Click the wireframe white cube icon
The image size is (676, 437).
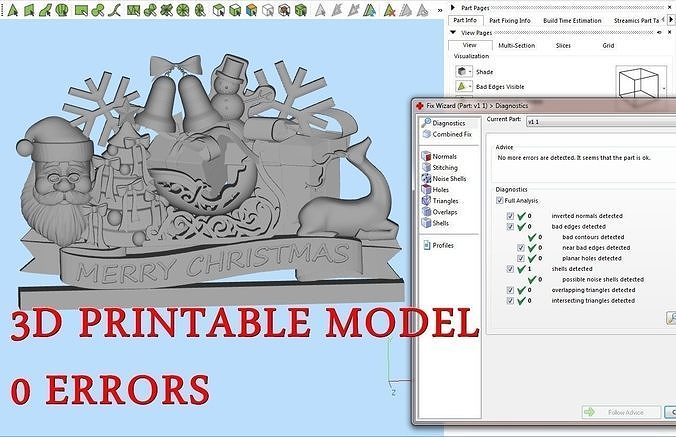[x=268, y=9]
